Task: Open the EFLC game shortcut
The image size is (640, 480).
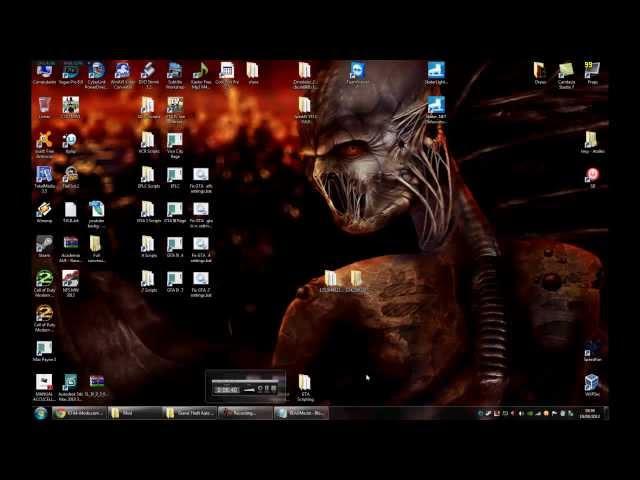Action: point(175,177)
